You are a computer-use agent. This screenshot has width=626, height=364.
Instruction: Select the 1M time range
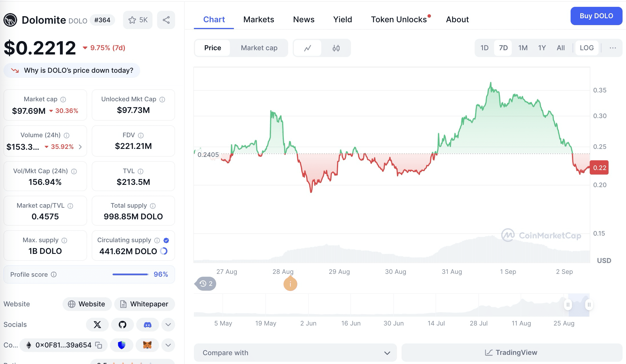523,48
